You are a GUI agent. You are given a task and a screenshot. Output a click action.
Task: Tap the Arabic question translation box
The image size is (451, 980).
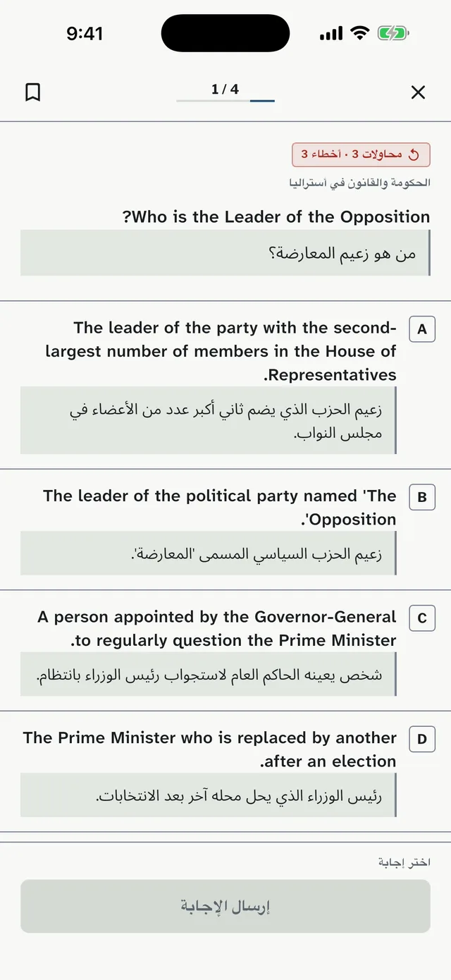coord(225,252)
